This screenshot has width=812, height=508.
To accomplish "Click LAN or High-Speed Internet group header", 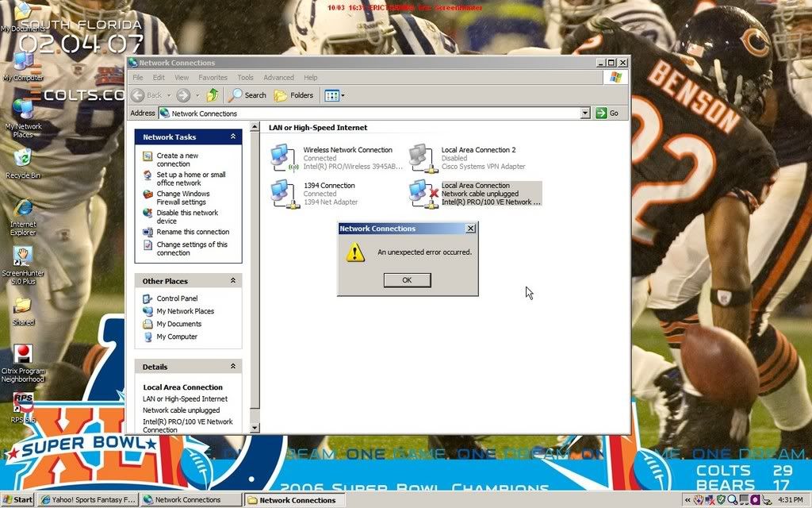I will point(318,128).
